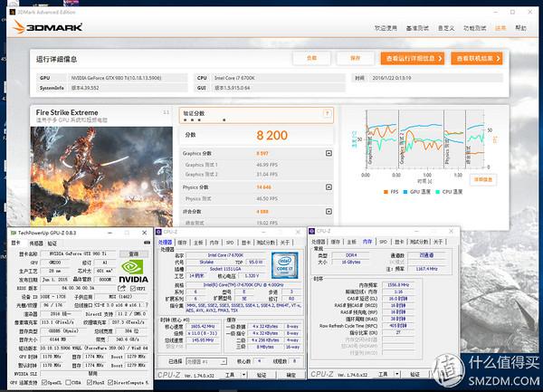Viewport: 543px width, 392px height.
Task: Click the orange FPS legend swatch
Action: [x=386, y=192]
